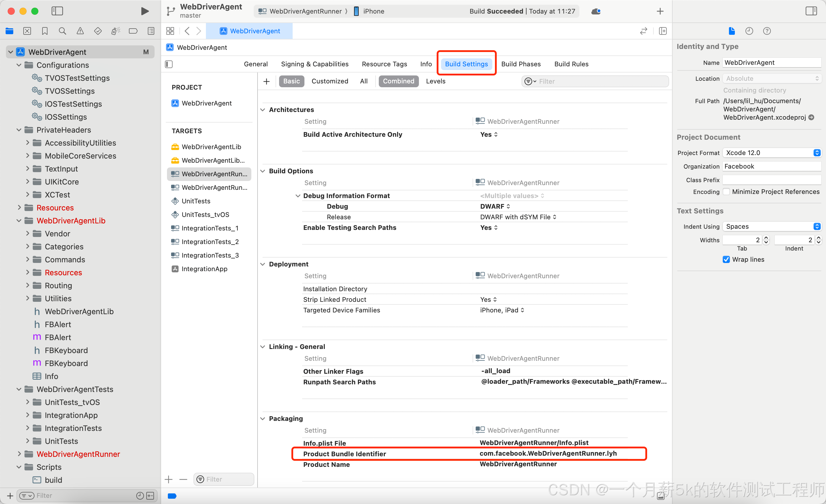Add a build setting with plus button

coord(266,81)
